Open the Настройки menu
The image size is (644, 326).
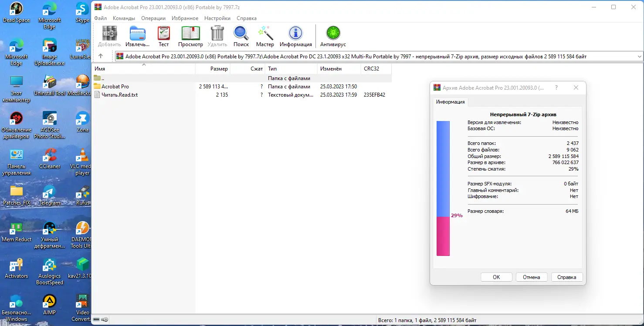[x=217, y=18]
